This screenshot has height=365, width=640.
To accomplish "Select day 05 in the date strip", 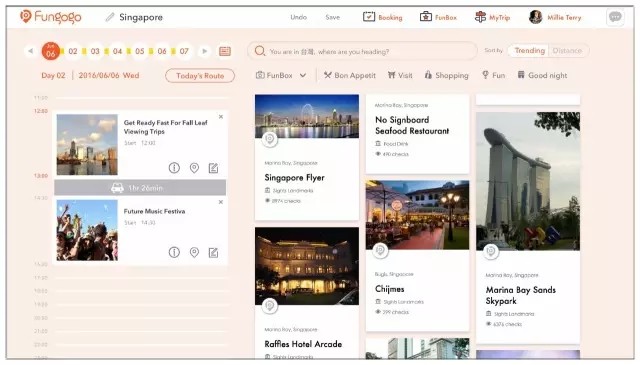I will [x=140, y=51].
